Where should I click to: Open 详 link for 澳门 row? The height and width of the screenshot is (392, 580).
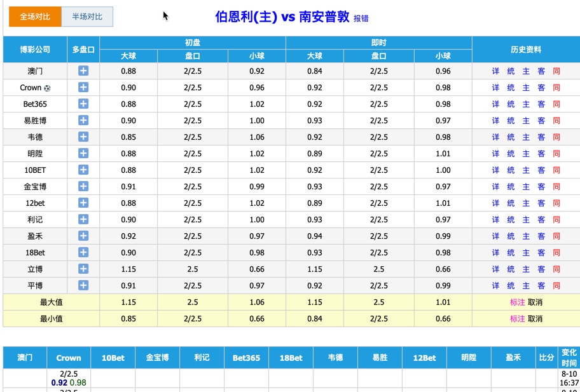tap(495, 71)
